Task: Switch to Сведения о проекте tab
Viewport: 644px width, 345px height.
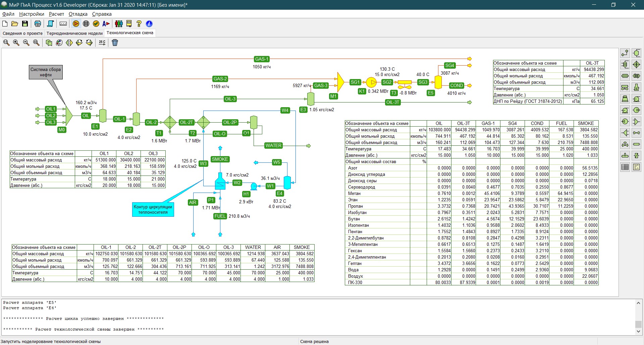Action: tap(22, 33)
